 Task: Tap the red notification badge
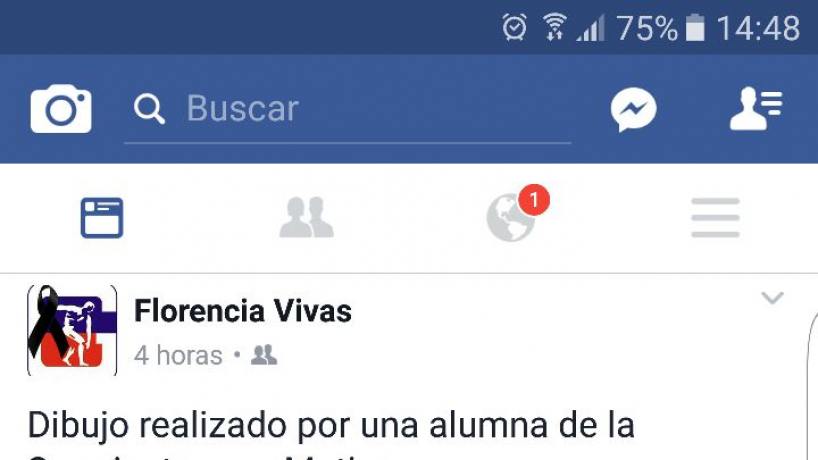(x=534, y=200)
